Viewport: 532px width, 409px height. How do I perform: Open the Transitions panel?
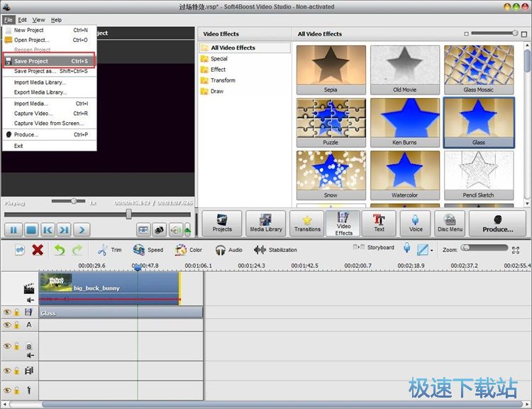click(307, 223)
